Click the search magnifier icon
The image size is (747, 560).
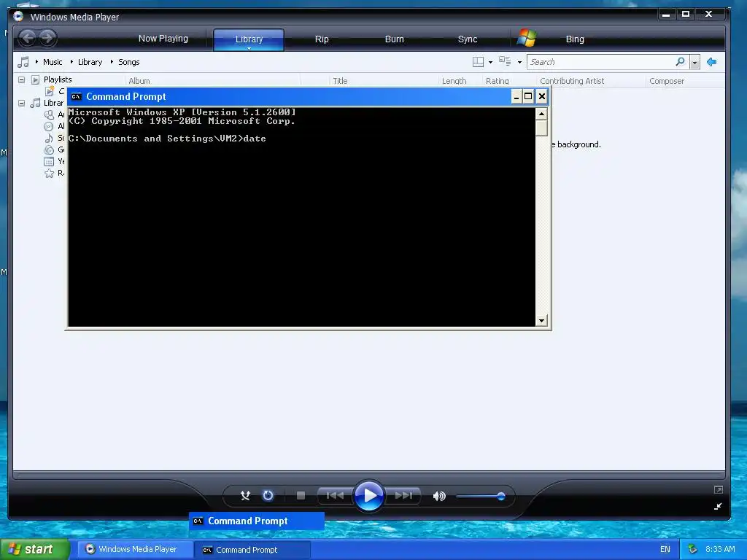(681, 61)
